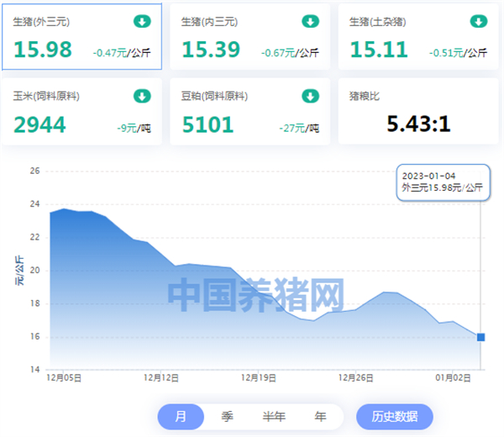Click the 26 y-axis tick label
The image size is (504, 437).
click(34, 171)
